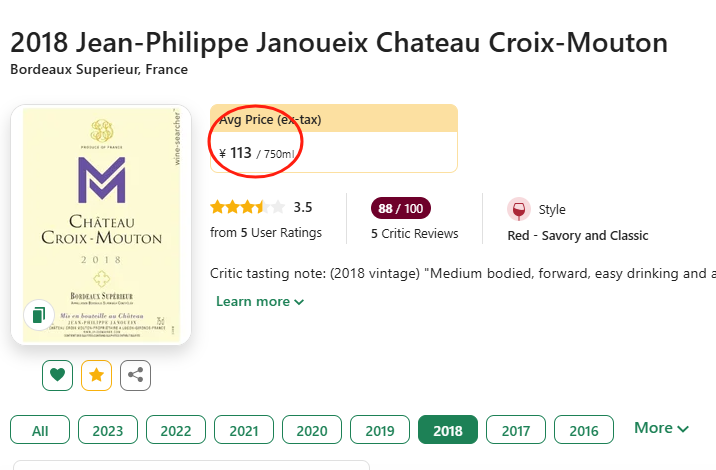Select the 2021 vintage
The height and width of the screenshot is (470, 716).
coord(244,430)
